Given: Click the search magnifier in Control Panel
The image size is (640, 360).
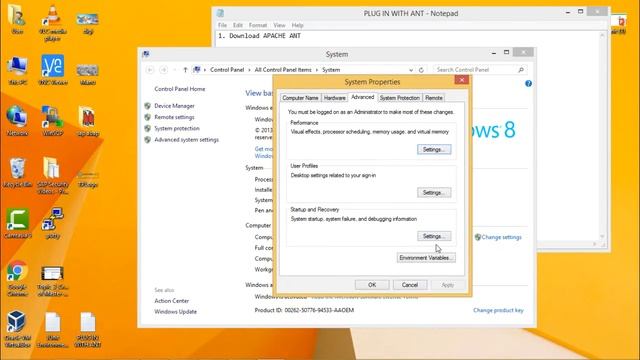Looking at the screenshot, I should (x=521, y=70).
